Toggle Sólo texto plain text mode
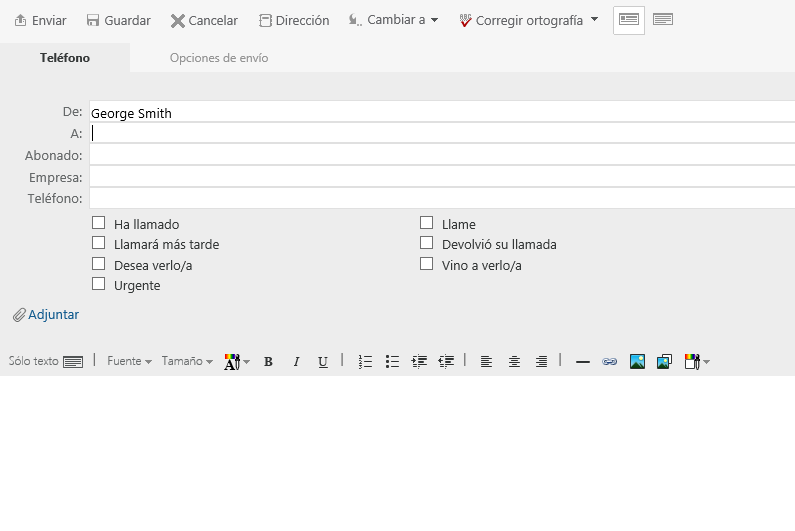The image size is (795, 531). pos(46,361)
